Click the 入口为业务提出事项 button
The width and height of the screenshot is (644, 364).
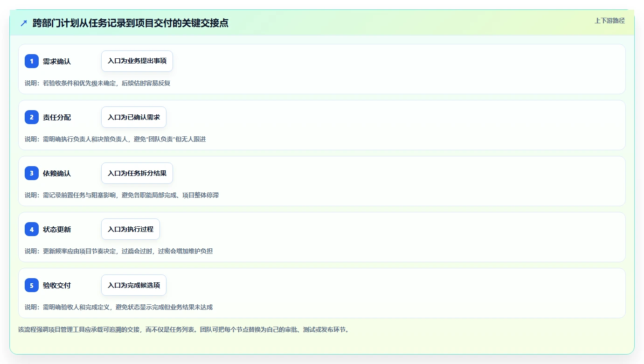pyautogui.click(x=137, y=61)
